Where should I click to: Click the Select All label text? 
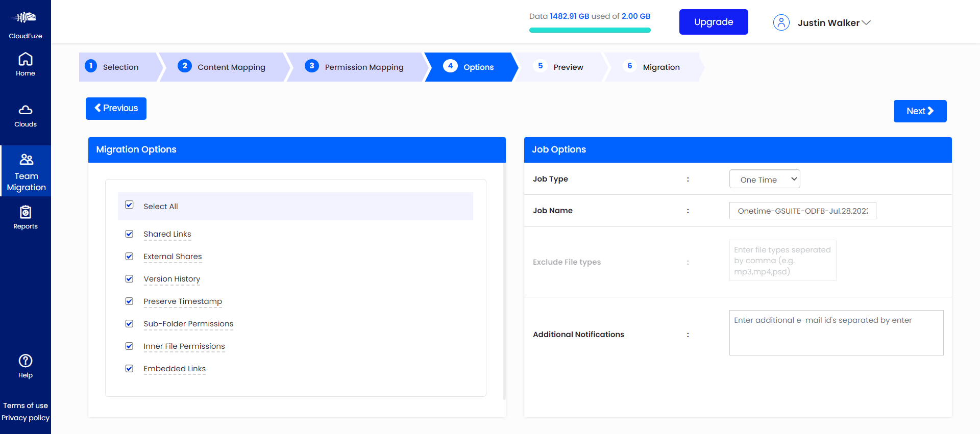click(x=161, y=207)
